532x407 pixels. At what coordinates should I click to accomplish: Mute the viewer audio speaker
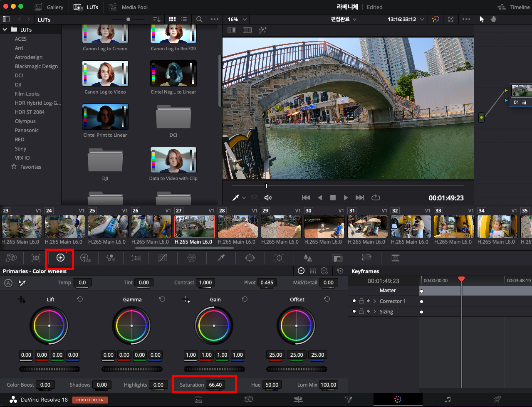tap(268, 197)
